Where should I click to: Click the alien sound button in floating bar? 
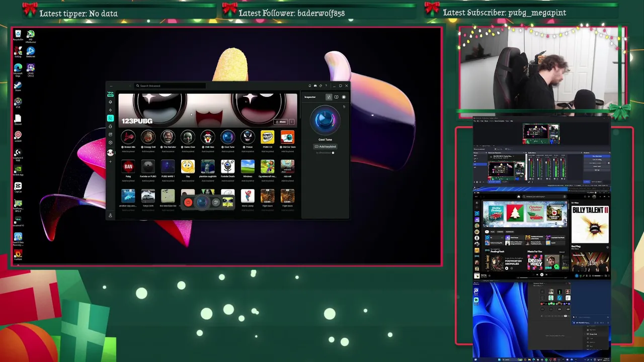[228, 202]
